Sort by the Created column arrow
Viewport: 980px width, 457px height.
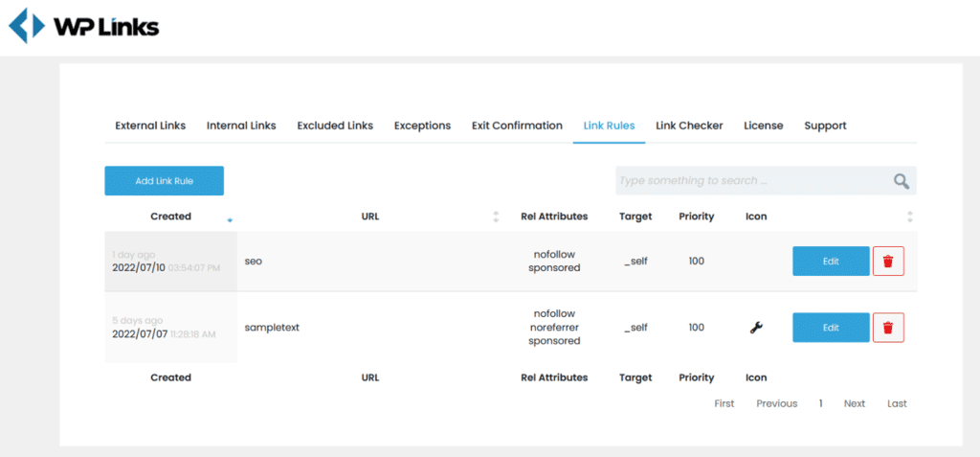[230, 219]
